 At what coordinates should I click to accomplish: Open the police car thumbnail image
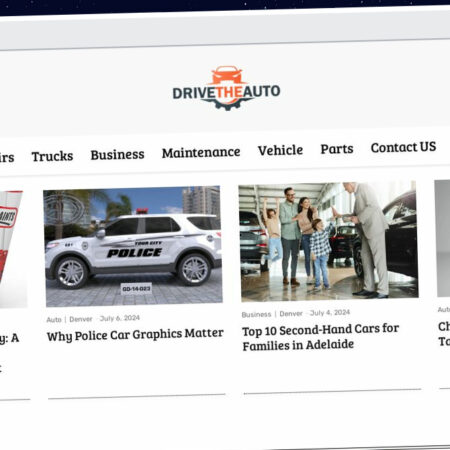(x=133, y=246)
